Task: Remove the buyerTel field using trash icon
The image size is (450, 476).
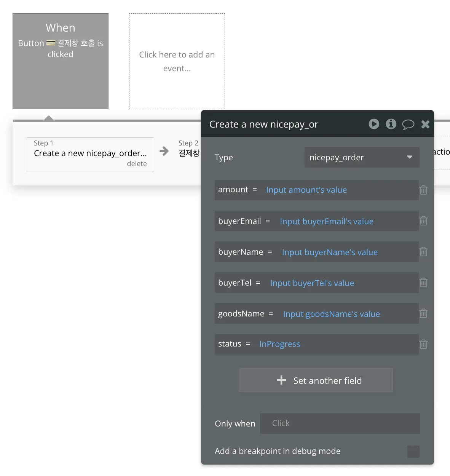Action: click(x=423, y=283)
